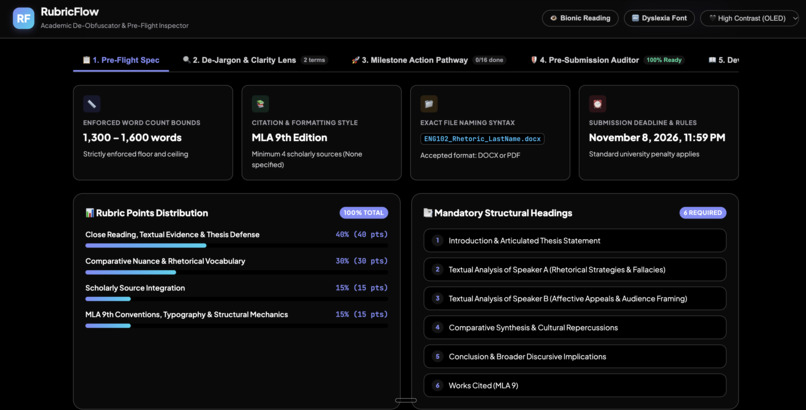
Task: Click number 3 badge for Speaker B analysis
Action: [x=437, y=299]
